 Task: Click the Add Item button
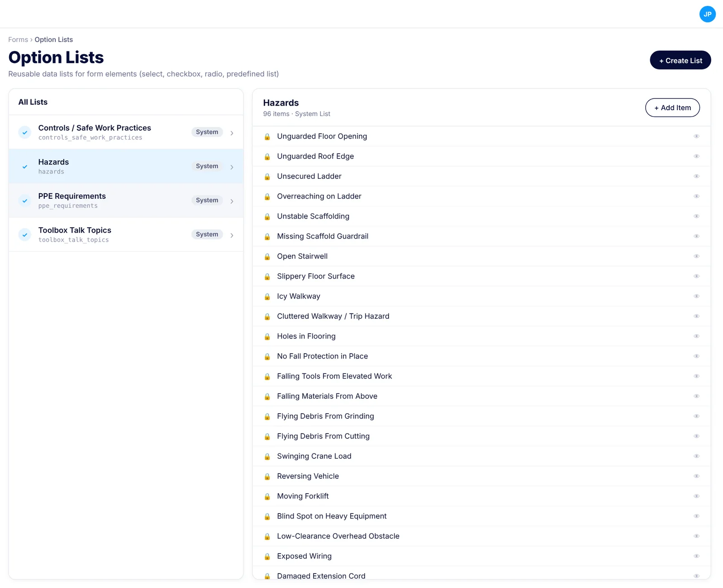[x=672, y=107]
